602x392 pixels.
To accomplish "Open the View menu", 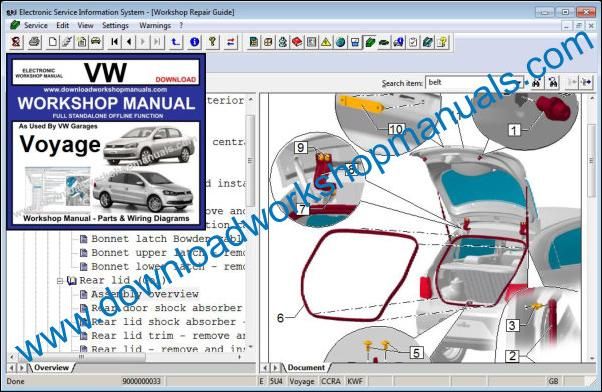I will (85, 25).
